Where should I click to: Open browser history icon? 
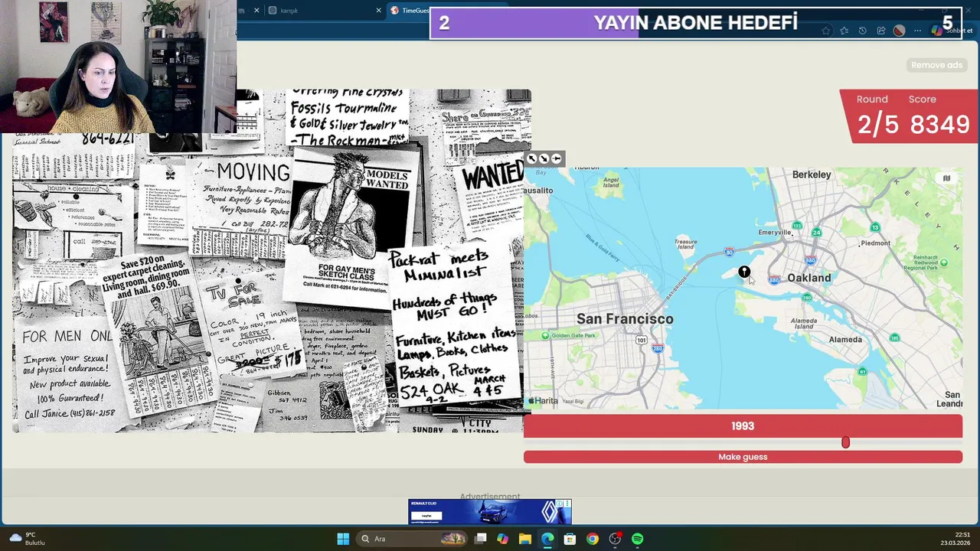coord(862,31)
